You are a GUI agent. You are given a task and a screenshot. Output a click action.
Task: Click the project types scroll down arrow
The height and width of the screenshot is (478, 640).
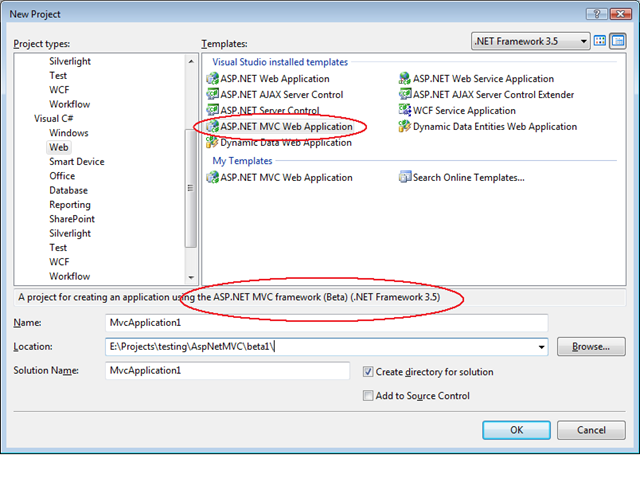coord(191,278)
